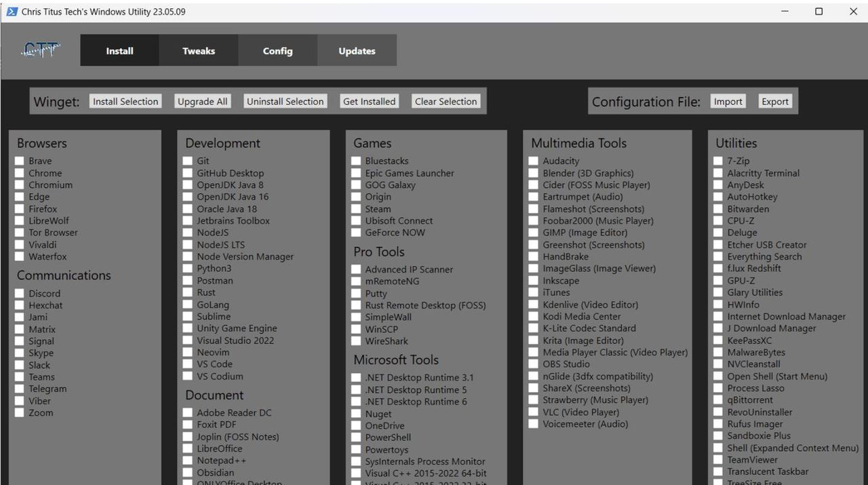Switch to the Tweaks tab
The image size is (868, 485).
tap(198, 51)
